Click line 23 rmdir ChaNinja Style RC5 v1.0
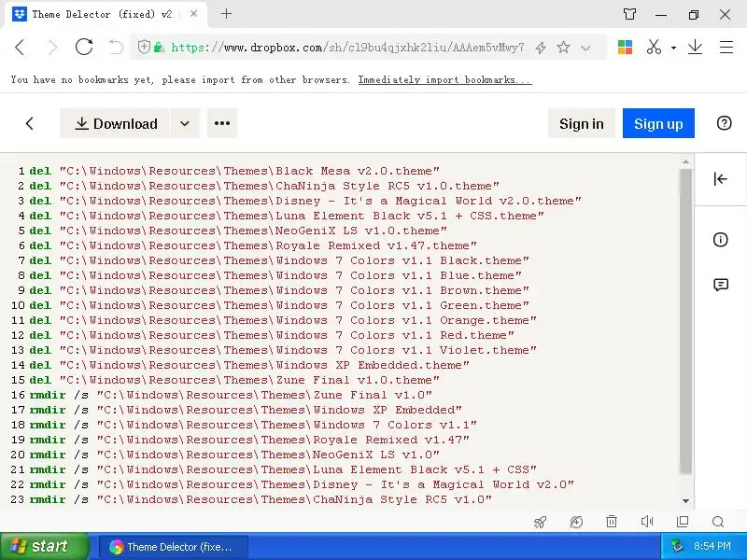Viewport: 747px width, 560px height. (x=261, y=499)
